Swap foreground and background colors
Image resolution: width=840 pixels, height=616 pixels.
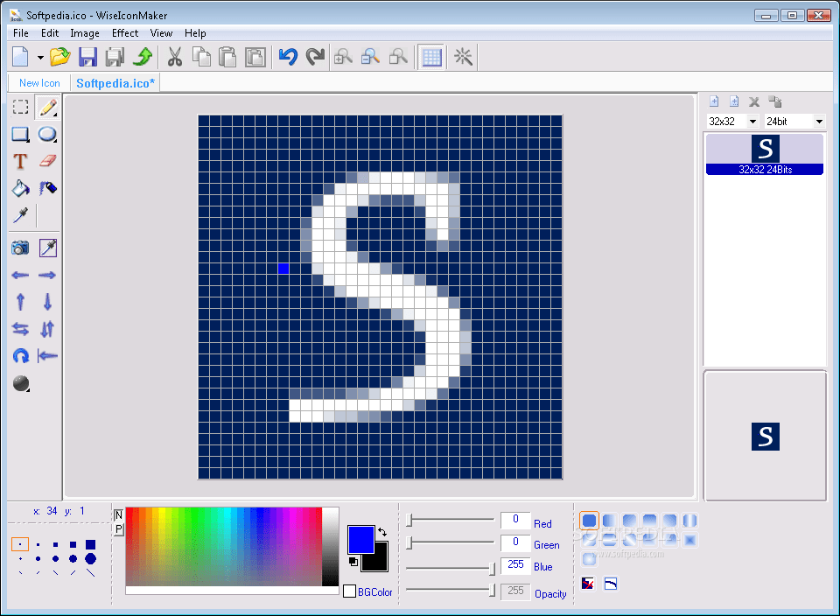point(382,531)
